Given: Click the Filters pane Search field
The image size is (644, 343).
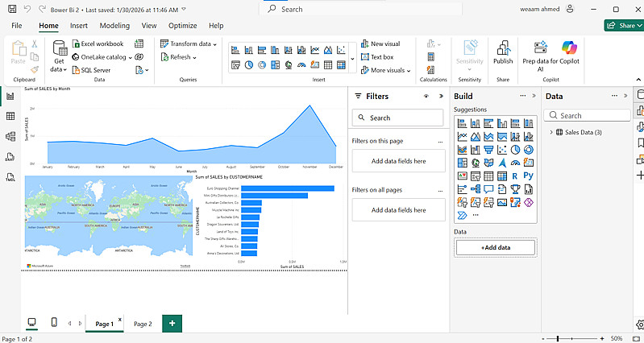Looking at the screenshot, I should (397, 118).
